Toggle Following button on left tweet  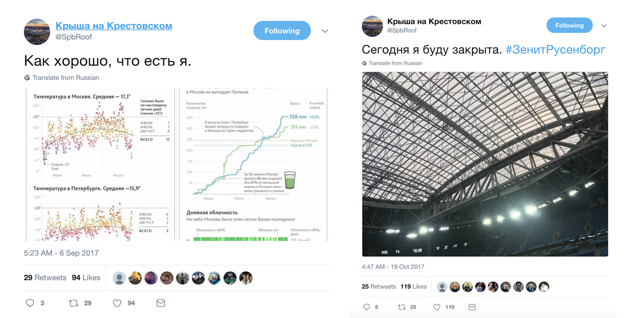282,31
